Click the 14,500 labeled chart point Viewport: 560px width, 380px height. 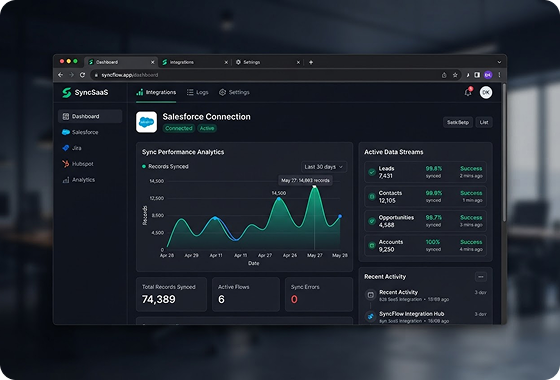coord(279,199)
